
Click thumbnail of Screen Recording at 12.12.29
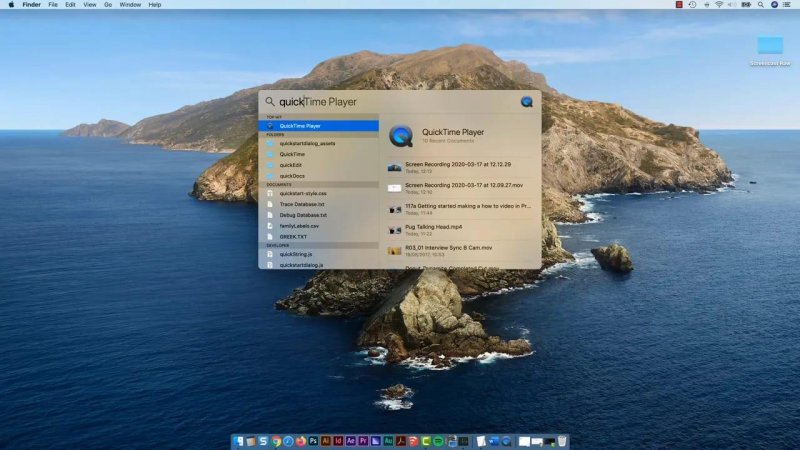coord(394,167)
